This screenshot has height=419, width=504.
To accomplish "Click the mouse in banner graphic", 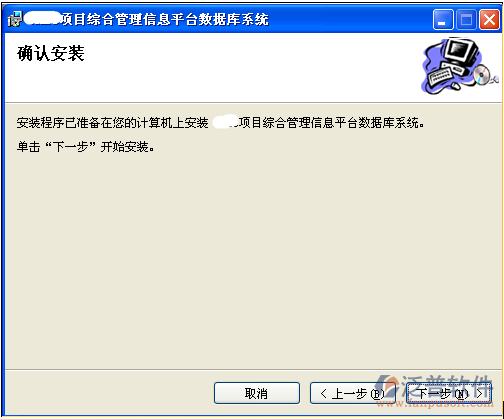I will coord(455,85).
